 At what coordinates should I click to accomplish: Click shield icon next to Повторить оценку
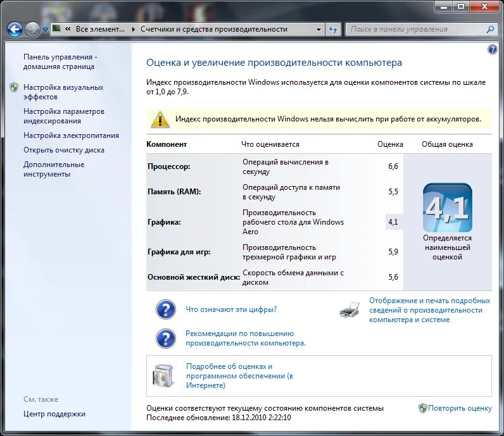pyautogui.click(x=423, y=408)
